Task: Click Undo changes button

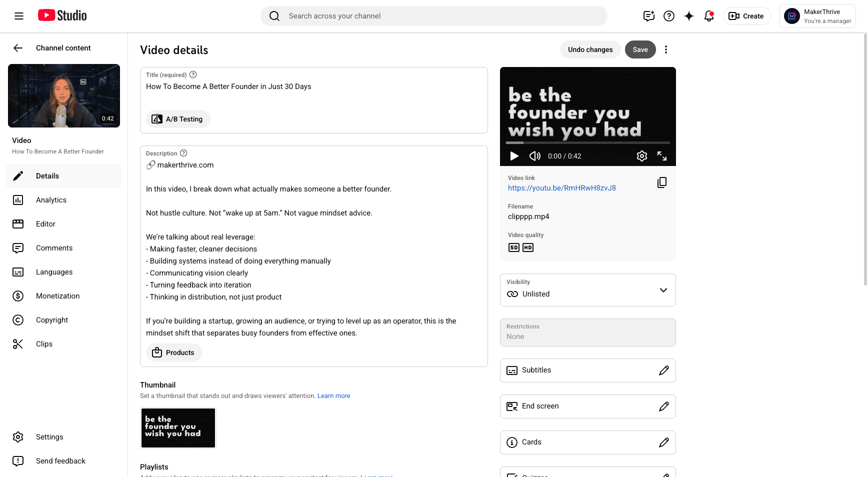Action: coord(590,49)
